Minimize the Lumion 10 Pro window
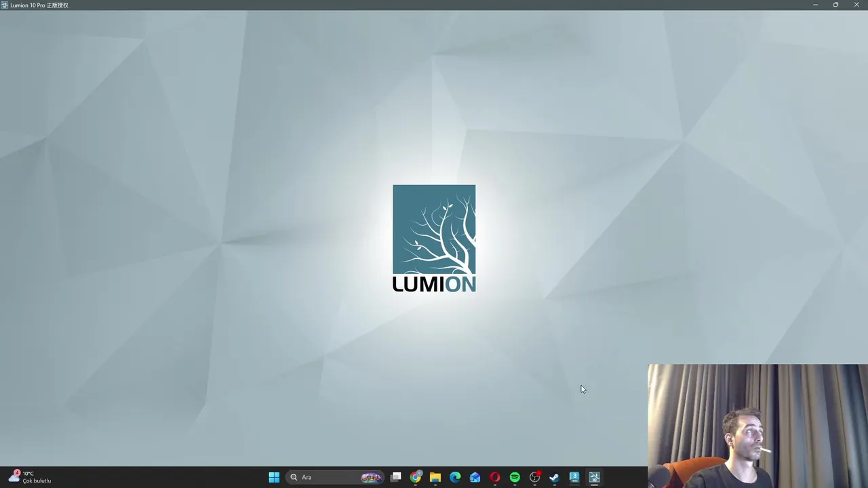 (815, 5)
